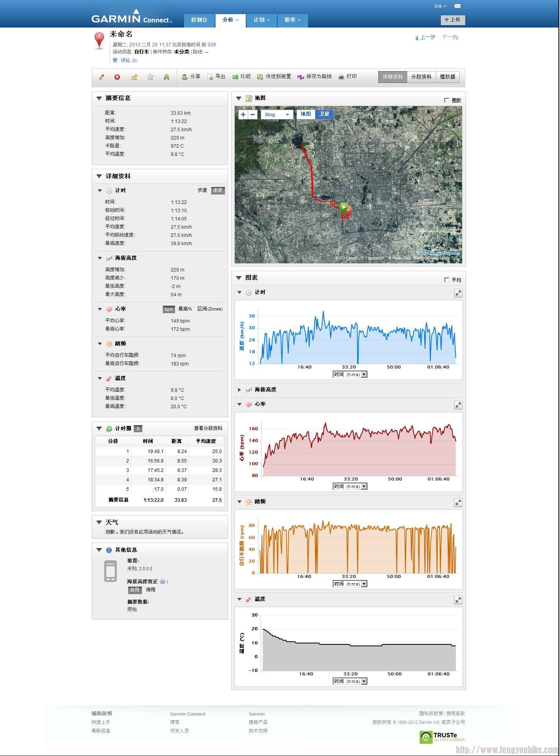
Task: Select bpm heart rate unit toggle
Action: point(169,309)
